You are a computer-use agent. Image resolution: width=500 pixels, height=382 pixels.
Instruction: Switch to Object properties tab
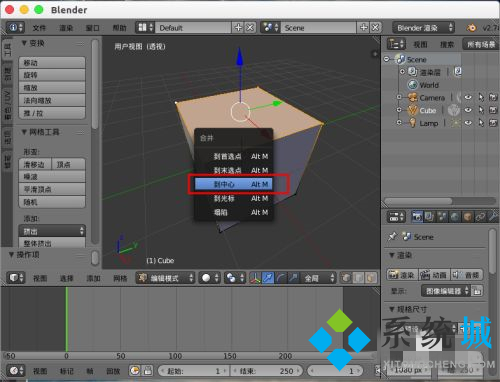click(x=468, y=217)
